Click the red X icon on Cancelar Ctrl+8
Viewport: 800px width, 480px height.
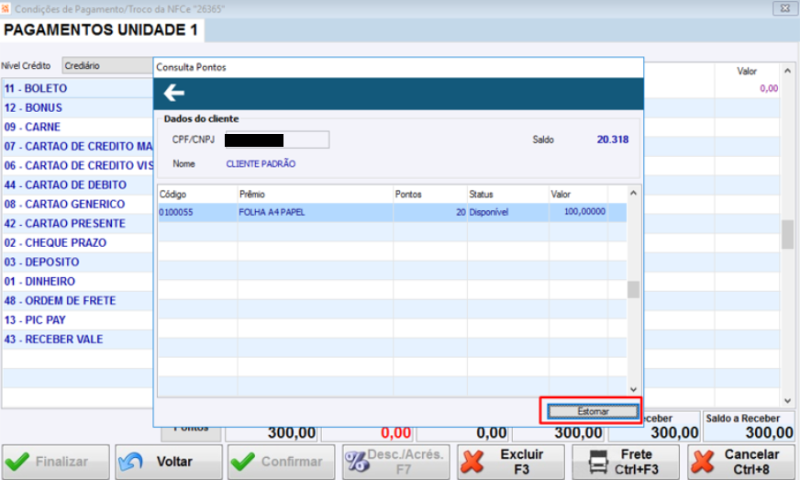tap(703, 462)
